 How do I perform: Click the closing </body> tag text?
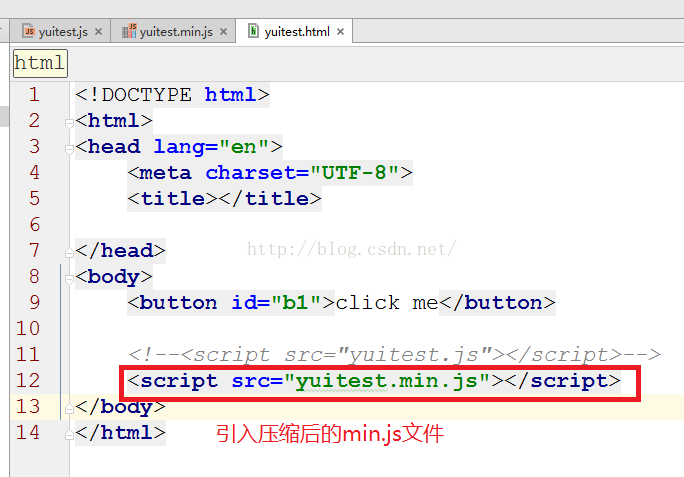click(x=120, y=407)
